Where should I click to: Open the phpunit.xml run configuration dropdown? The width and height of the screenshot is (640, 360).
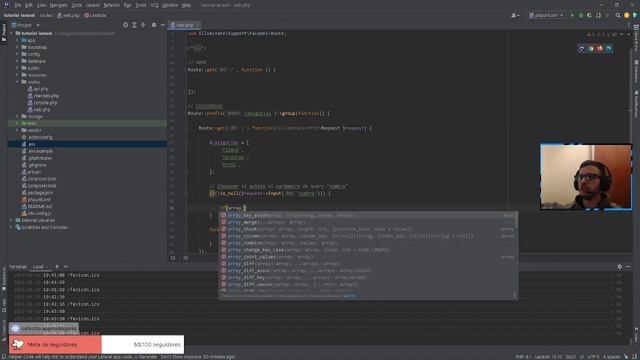pyautogui.click(x=546, y=15)
